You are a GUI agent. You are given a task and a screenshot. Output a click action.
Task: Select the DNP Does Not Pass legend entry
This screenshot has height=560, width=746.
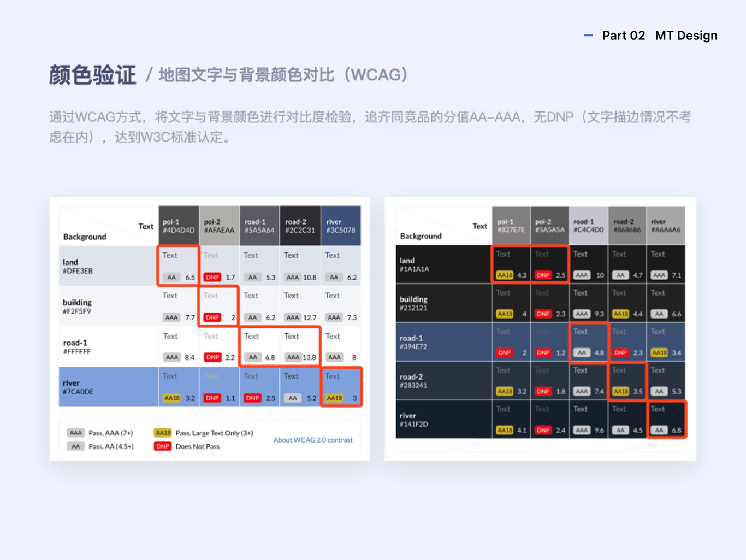[x=187, y=446]
